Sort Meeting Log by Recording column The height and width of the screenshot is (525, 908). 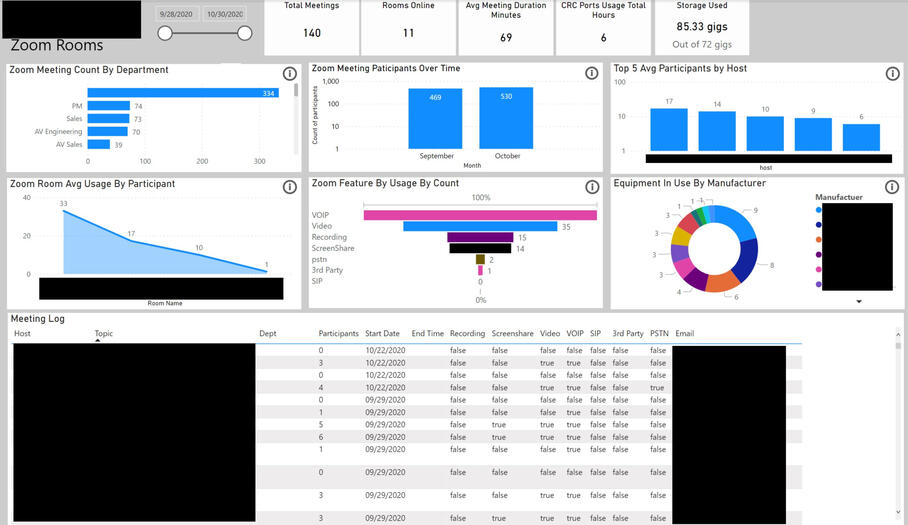click(x=467, y=333)
